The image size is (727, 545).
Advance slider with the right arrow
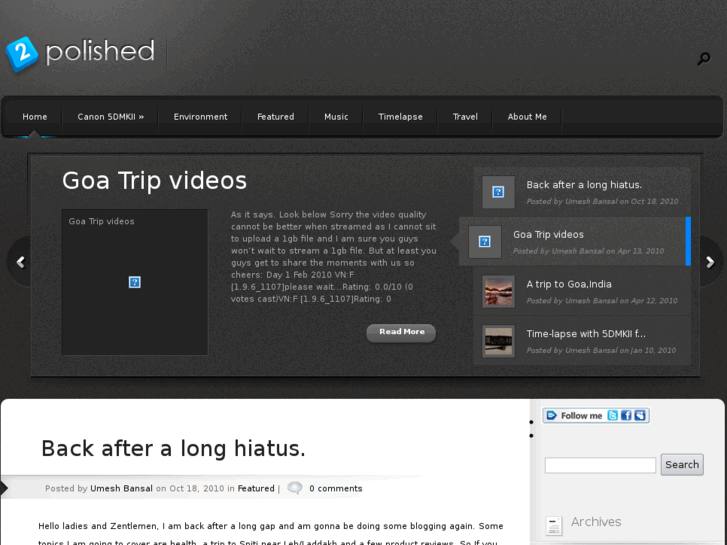pyautogui.click(x=710, y=262)
